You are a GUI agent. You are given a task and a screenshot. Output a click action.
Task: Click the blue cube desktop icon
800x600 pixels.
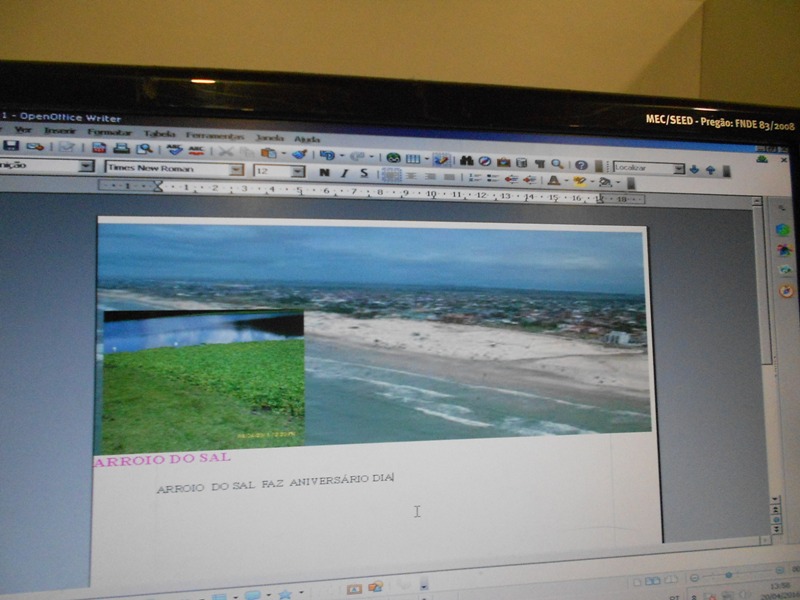[x=783, y=230]
